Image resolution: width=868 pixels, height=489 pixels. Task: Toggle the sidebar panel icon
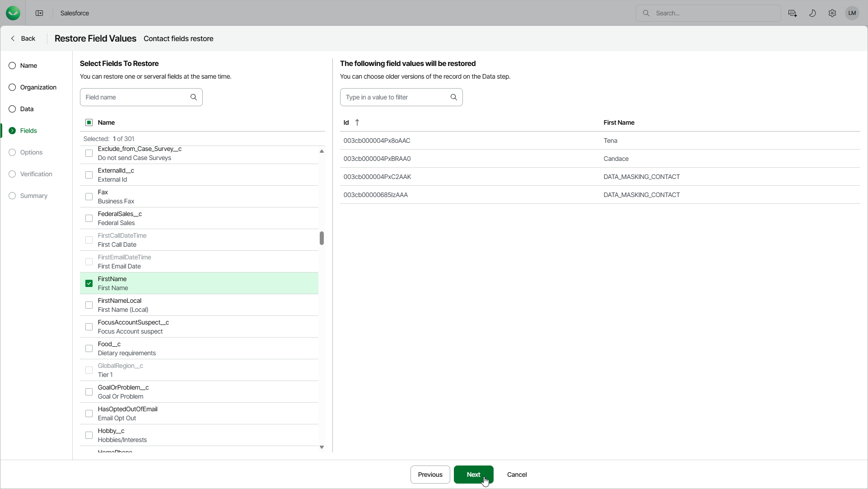click(39, 13)
